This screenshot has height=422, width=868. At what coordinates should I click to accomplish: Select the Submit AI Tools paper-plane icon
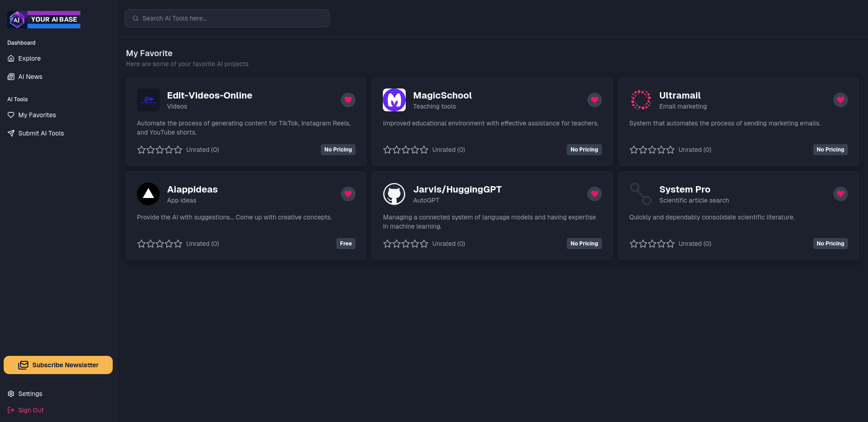(11, 133)
